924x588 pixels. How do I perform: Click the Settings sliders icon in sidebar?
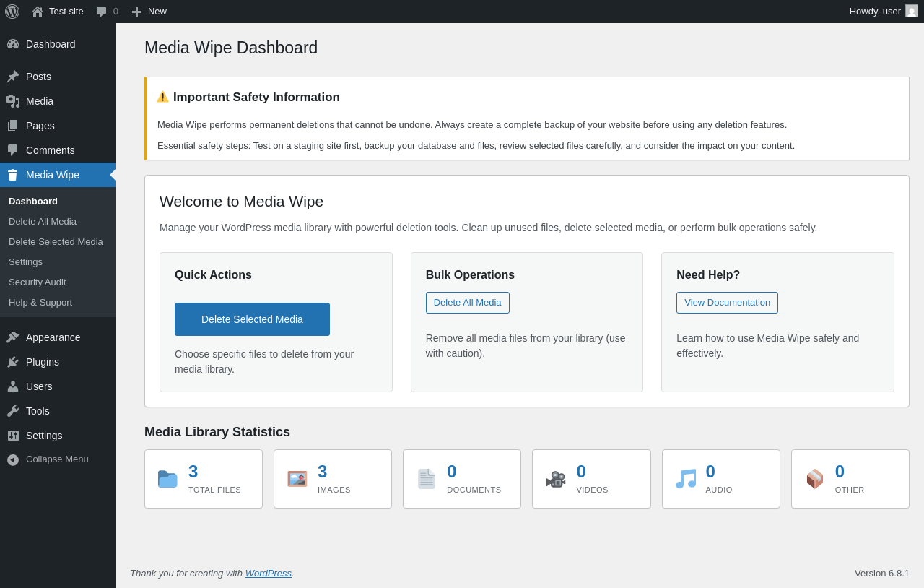(x=13, y=436)
